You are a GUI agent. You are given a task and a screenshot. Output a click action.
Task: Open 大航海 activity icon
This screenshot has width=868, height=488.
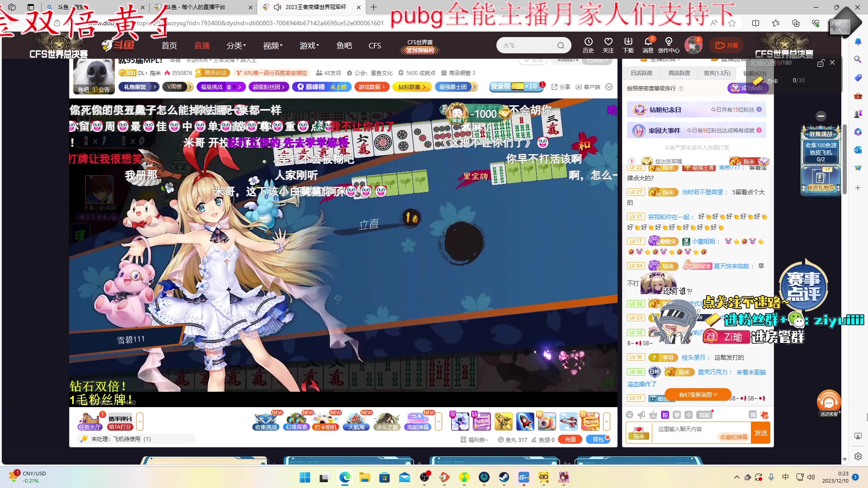(x=357, y=421)
